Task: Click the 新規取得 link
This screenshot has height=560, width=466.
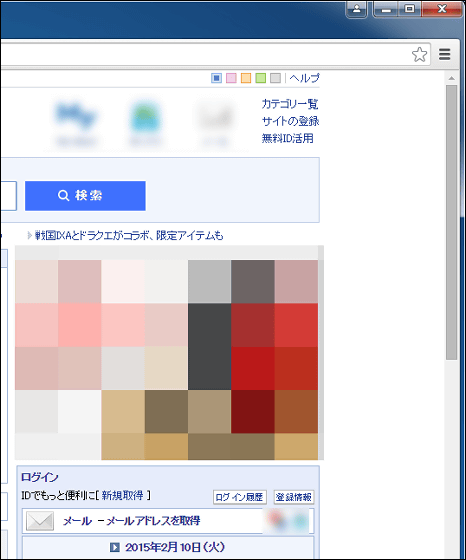Action: pos(122,495)
